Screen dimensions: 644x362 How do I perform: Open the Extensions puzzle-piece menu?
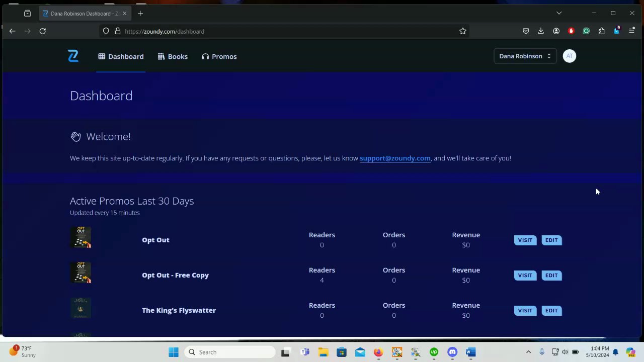[601, 31]
